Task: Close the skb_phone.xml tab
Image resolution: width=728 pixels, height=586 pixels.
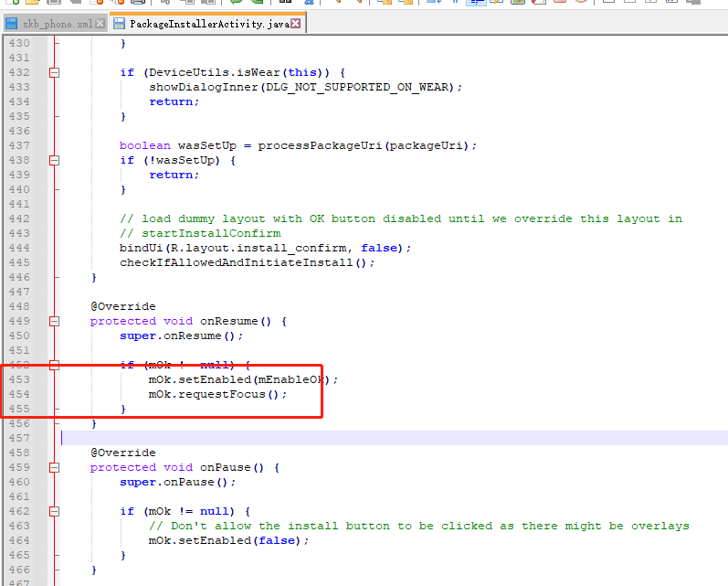Action: pyautogui.click(x=100, y=24)
